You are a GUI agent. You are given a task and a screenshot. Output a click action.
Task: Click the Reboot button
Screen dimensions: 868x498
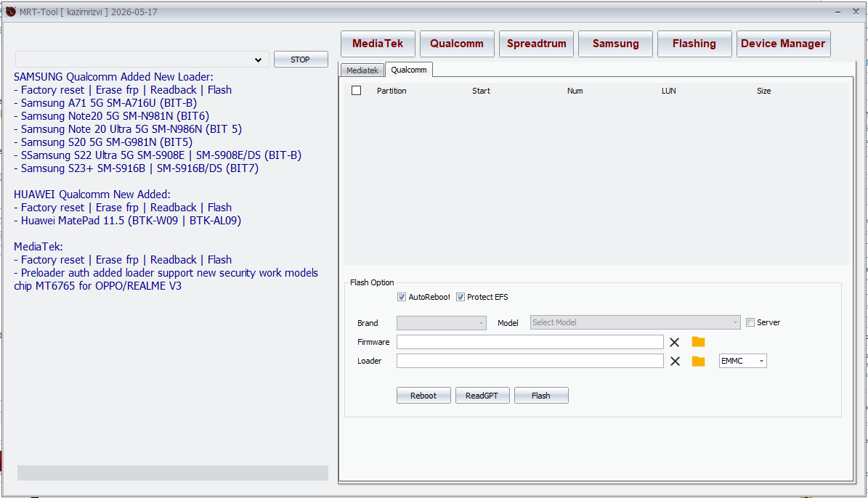[423, 396]
